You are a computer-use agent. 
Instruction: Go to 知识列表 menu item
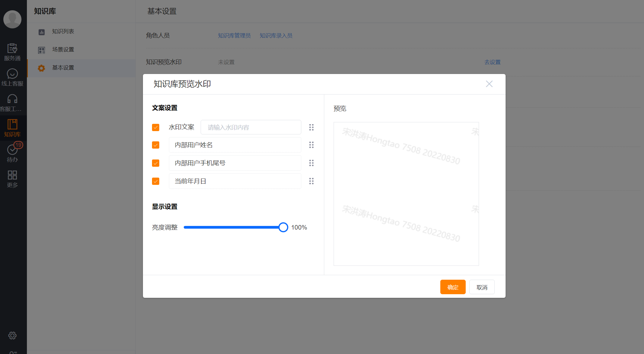click(63, 31)
